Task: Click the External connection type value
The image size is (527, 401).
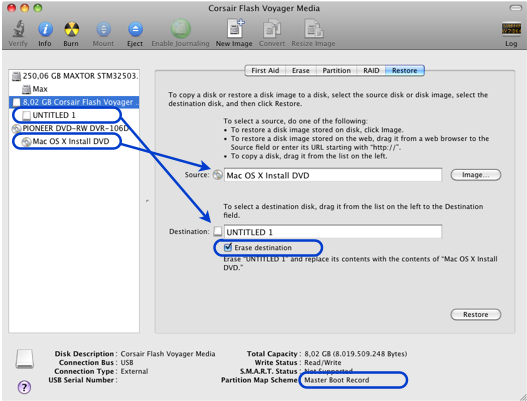Action: click(x=134, y=371)
